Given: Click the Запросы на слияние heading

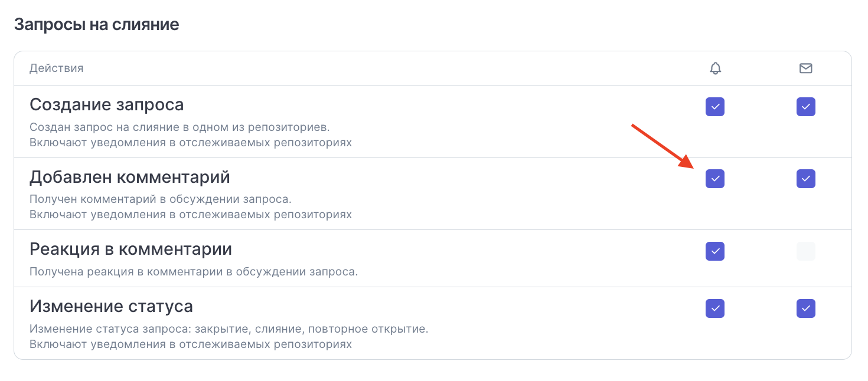Looking at the screenshot, I should (96, 25).
